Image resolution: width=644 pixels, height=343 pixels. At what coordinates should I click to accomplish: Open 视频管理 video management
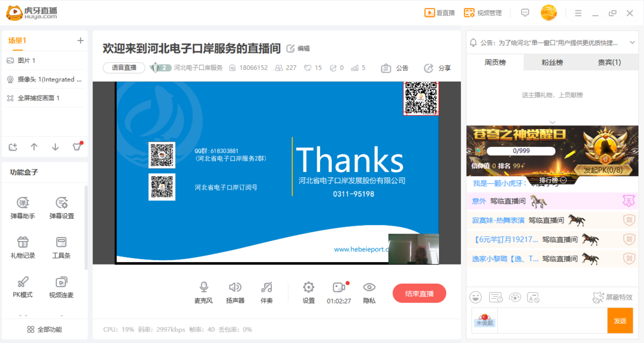483,13
